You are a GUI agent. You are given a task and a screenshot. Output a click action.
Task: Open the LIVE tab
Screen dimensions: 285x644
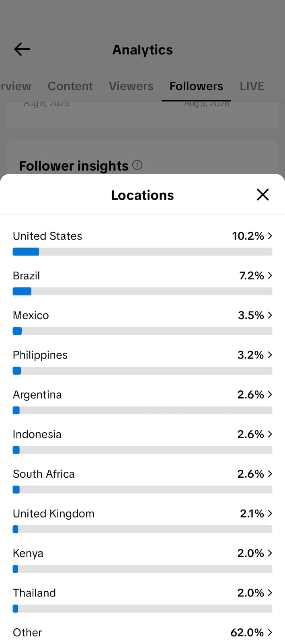click(252, 86)
